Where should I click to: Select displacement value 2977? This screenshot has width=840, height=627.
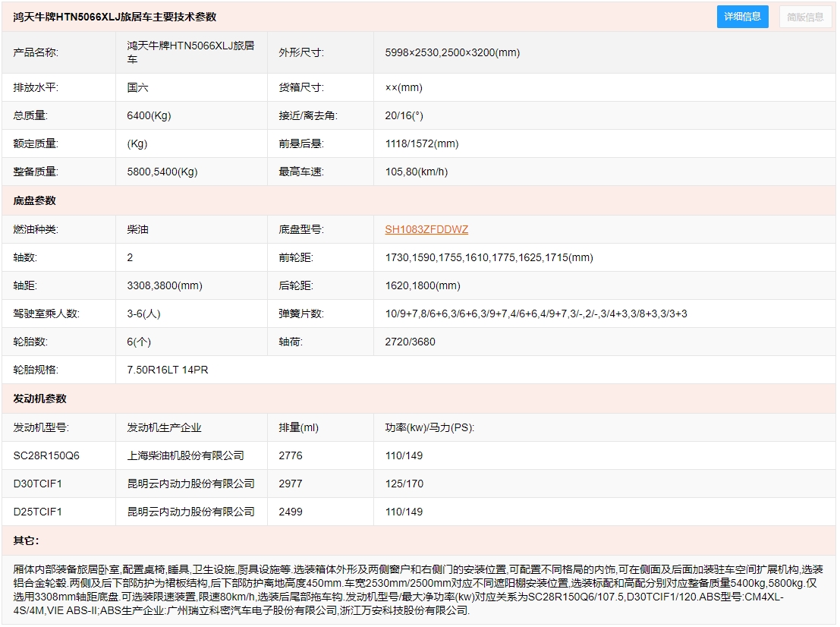[291, 484]
